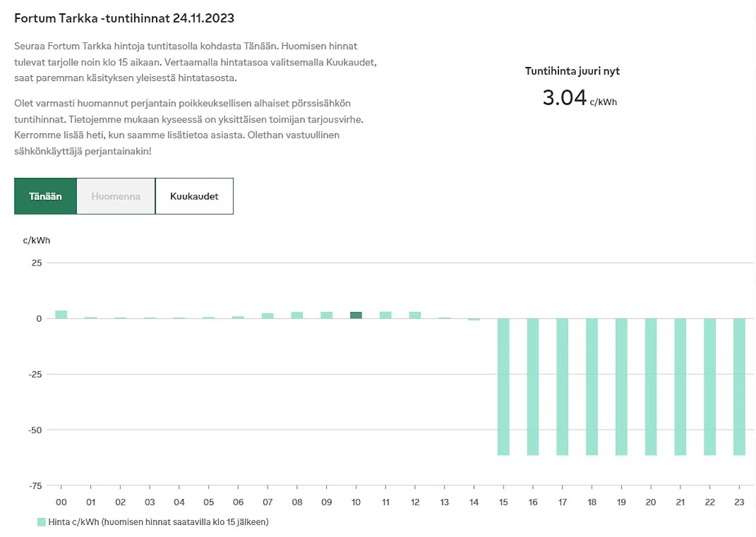Screen dimensions: 756x537
Task: Click the Tuntihinta juuri nyt label
Action: point(572,71)
